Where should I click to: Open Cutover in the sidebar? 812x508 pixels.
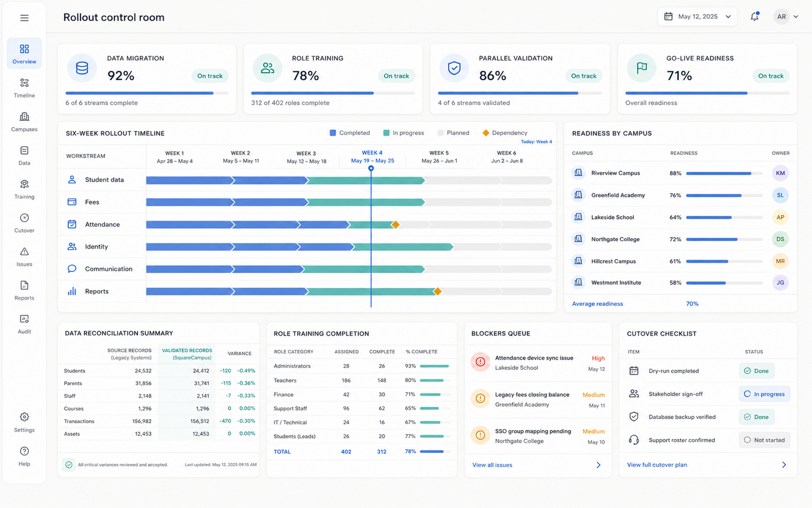[24, 223]
